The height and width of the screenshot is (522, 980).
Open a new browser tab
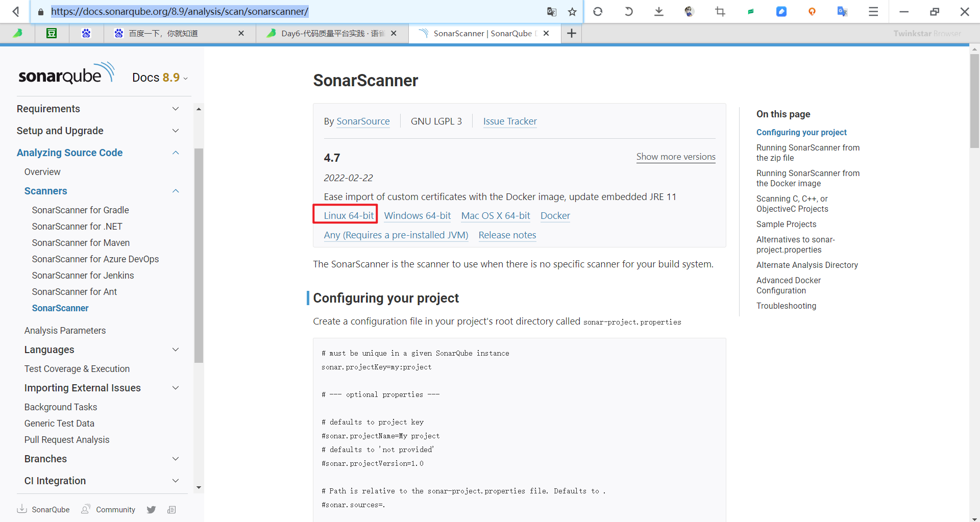click(572, 33)
